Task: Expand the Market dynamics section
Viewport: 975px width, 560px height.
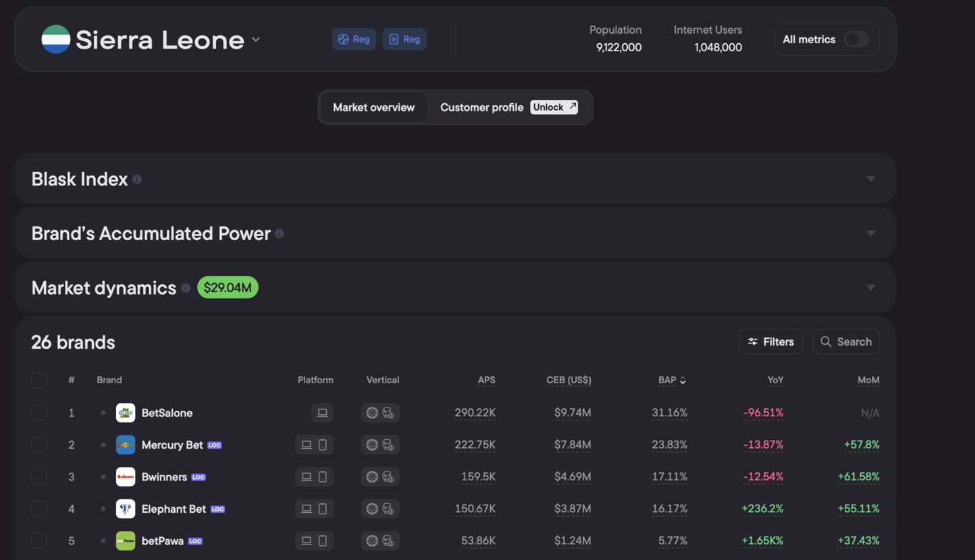Action: (870, 288)
